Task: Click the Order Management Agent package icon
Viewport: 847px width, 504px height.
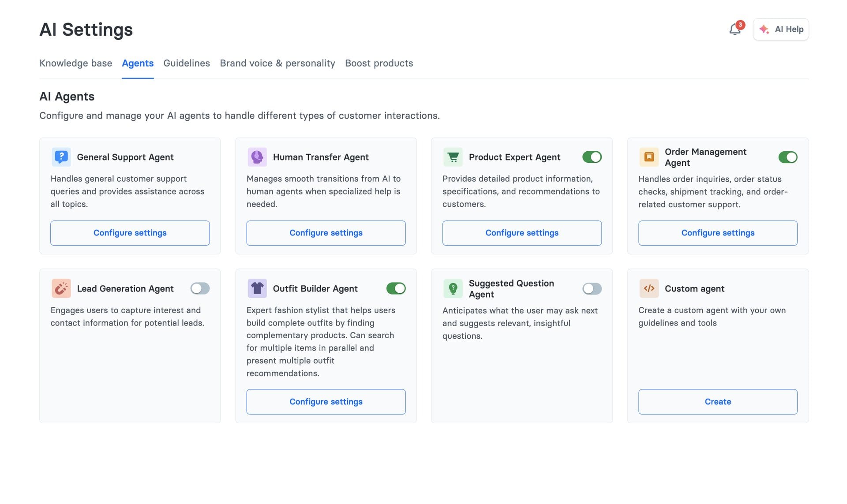Action: (x=649, y=157)
